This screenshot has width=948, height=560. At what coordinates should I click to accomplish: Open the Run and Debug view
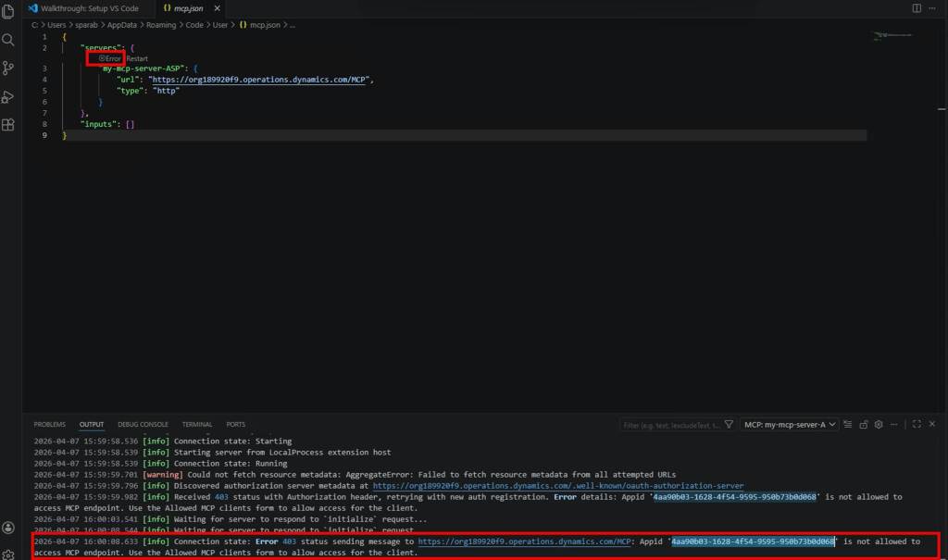tap(8, 96)
